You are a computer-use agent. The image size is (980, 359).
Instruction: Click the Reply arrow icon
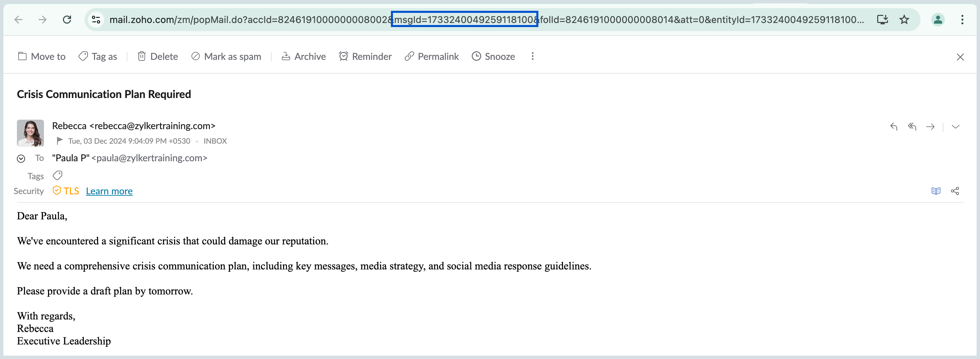pyautogui.click(x=894, y=127)
